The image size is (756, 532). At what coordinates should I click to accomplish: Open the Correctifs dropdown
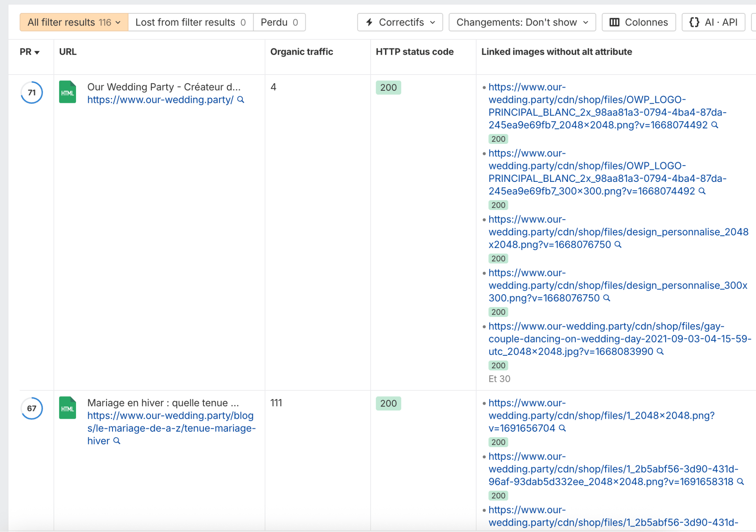[x=400, y=22]
